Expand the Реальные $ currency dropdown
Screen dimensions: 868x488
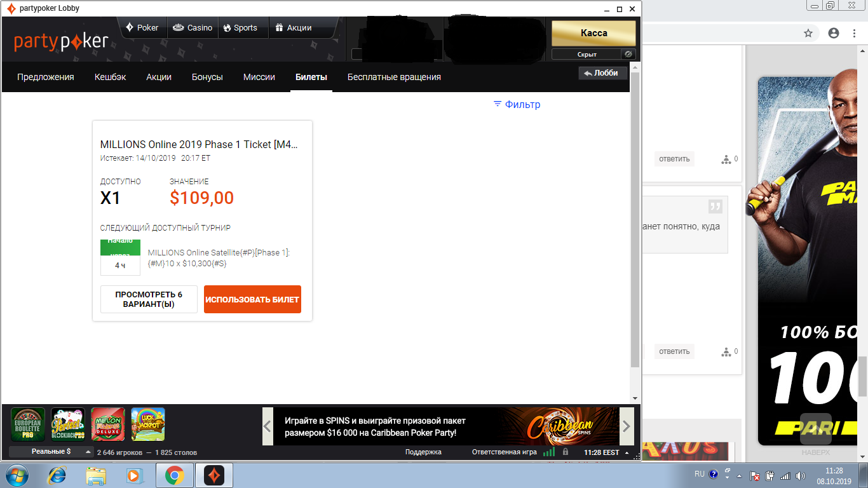[x=51, y=452]
